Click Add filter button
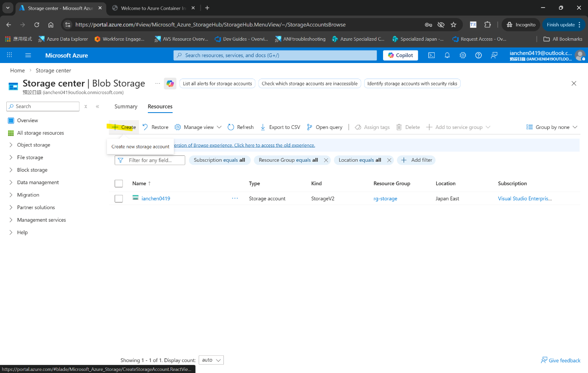 point(416,160)
